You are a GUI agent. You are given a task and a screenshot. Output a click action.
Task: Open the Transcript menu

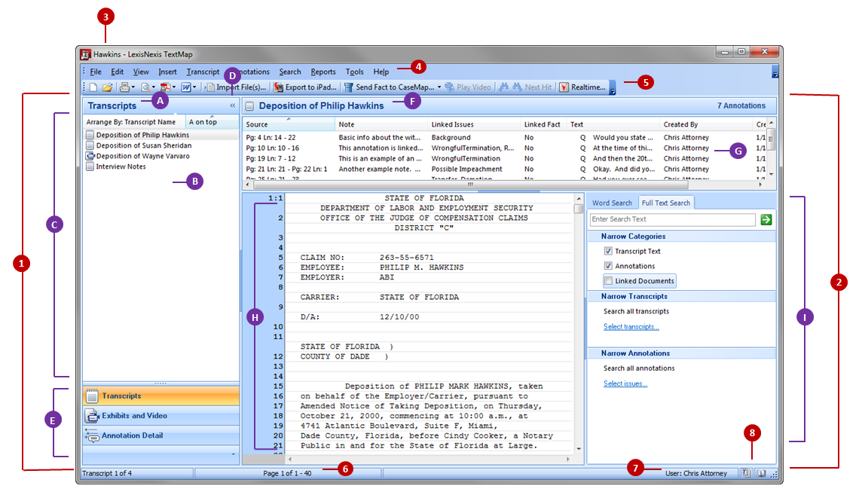203,72
